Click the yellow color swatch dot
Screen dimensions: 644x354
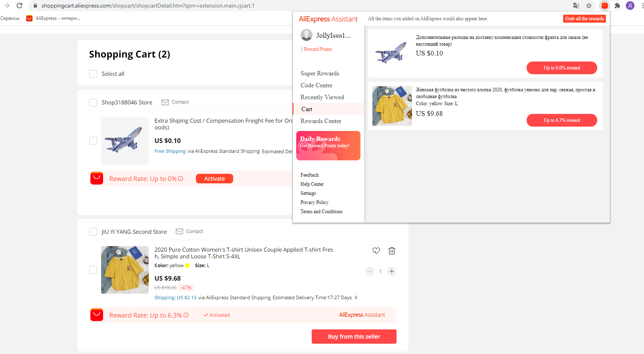[187, 265]
